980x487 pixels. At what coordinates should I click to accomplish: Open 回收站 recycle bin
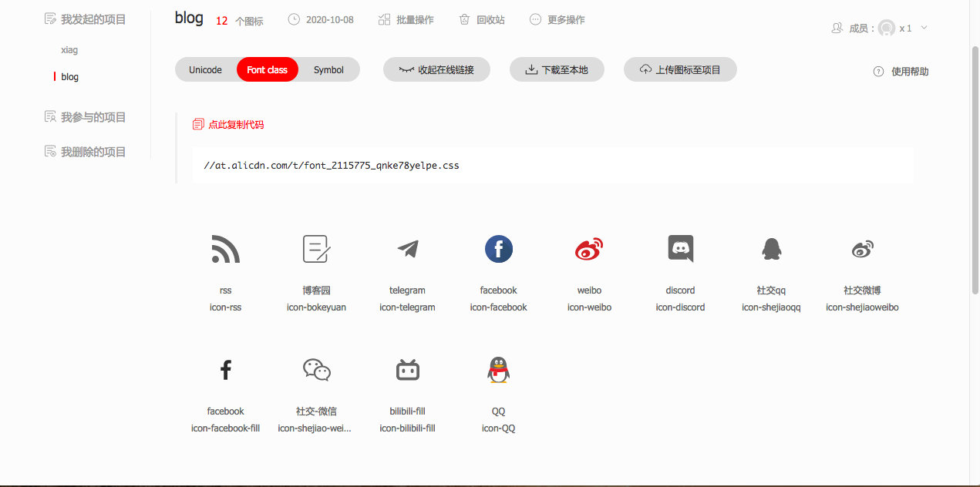point(490,20)
